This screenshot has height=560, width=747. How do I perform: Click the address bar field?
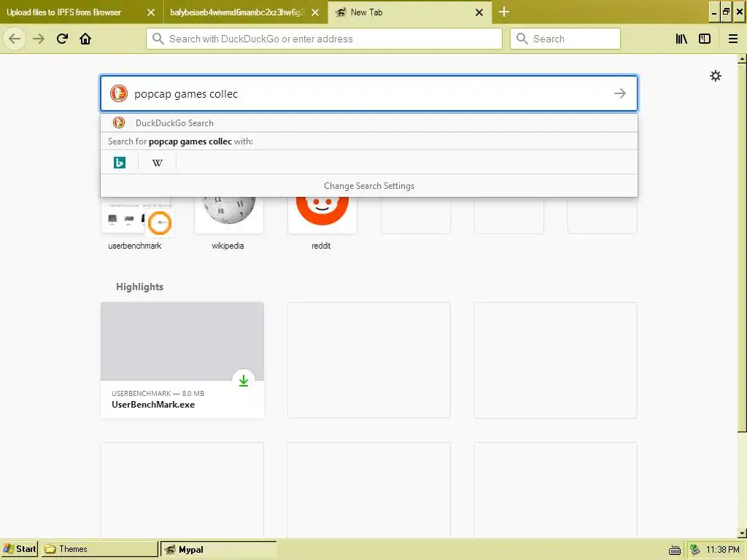tap(324, 39)
